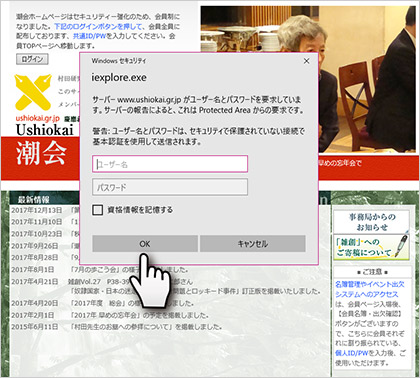Viewport: 420px width, 378px height.
Task: Click the 最新情報 section header
Action: pyautogui.click(x=33, y=200)
